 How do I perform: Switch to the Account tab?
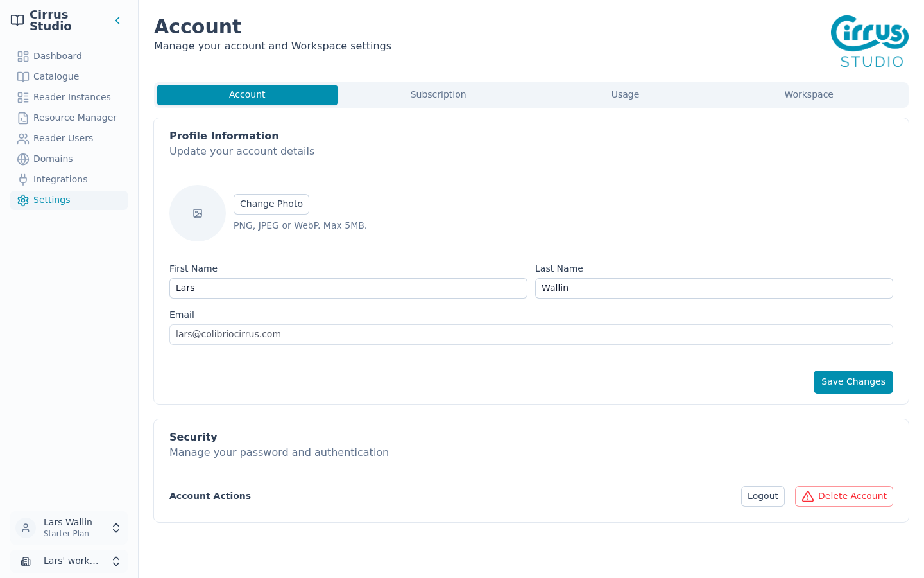(247, 95)
